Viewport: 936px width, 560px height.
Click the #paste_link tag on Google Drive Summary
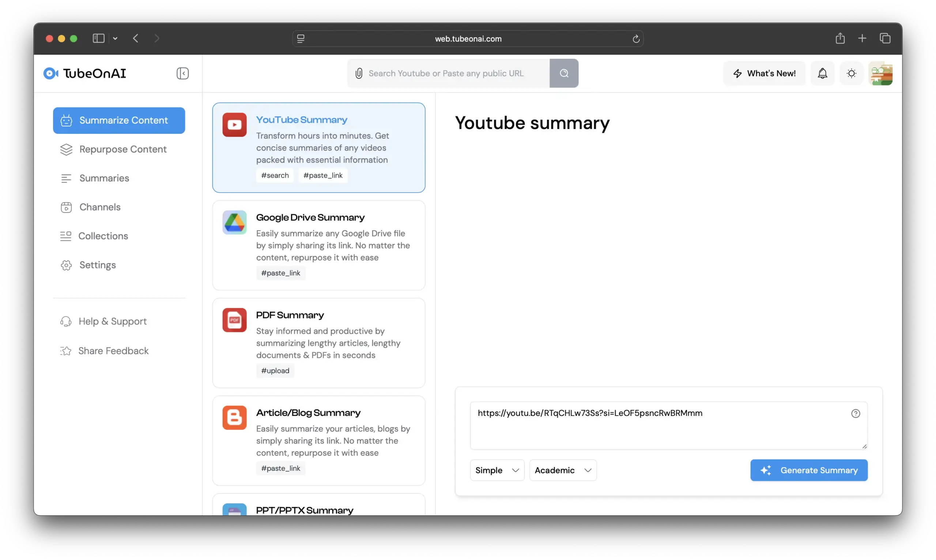tap(281, 273)
